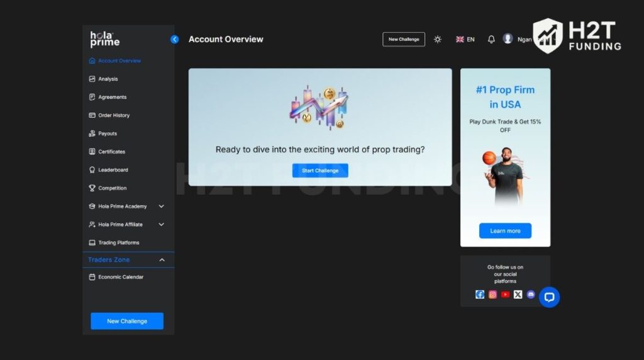Click the Hola Prime Academy cap icon

[x=92, y=206]
